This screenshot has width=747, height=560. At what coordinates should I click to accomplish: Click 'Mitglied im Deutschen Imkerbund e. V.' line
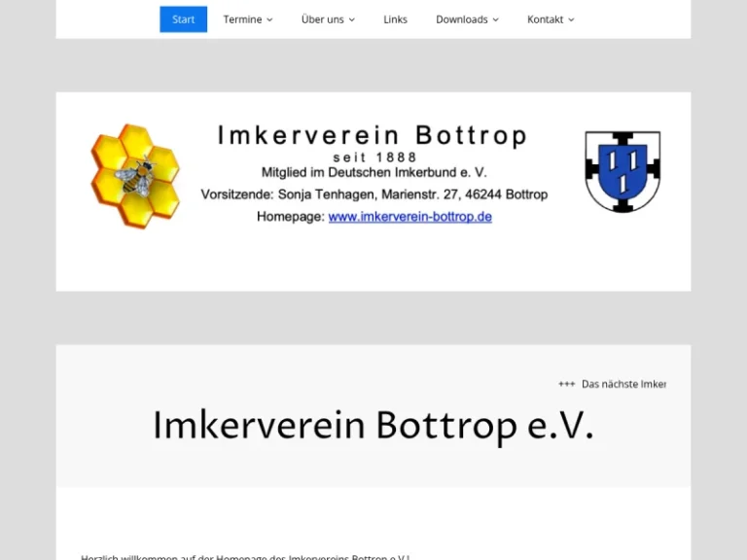point(373,172)
